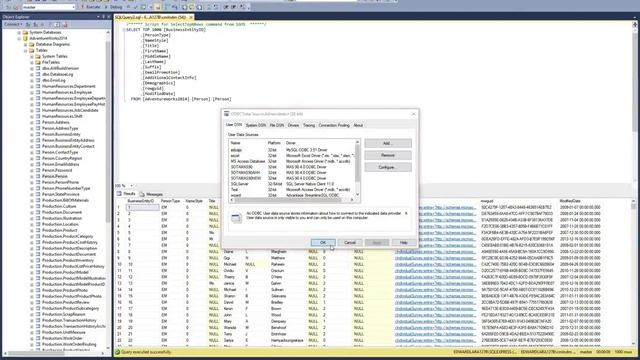Click the HumanResources.Employee table icon
Image resolution: width=640 pixels, height=360 pixels.
point(38,92)
